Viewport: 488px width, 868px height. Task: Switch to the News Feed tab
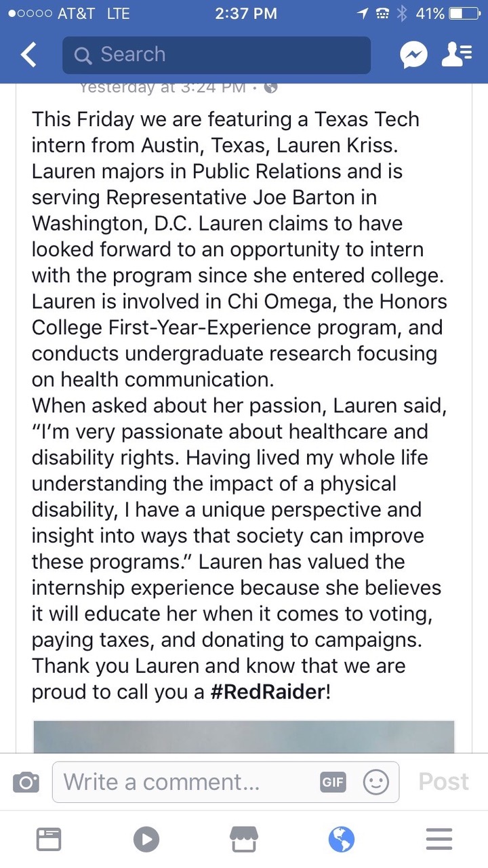[49, 840]
